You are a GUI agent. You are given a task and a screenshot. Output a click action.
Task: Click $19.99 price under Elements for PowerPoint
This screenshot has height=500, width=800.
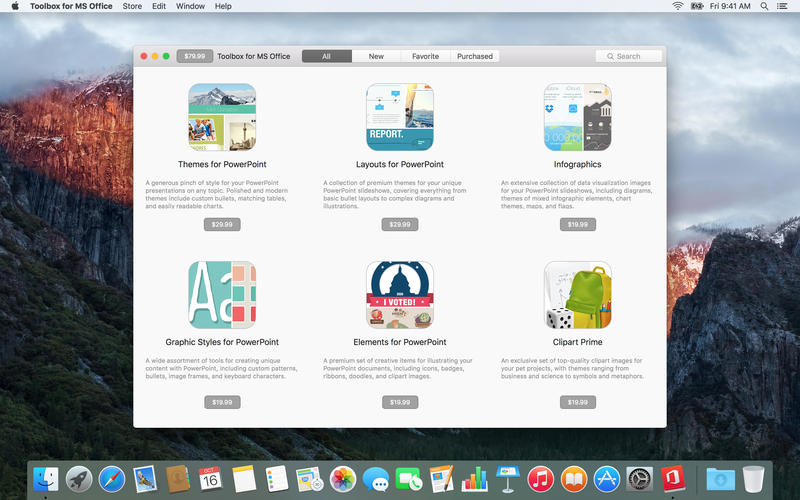[x=400, y=403]
